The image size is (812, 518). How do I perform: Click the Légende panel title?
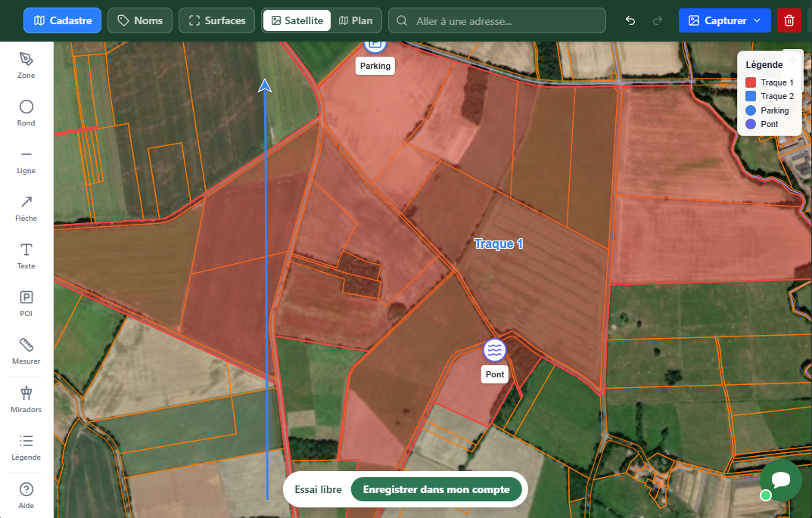764,65
